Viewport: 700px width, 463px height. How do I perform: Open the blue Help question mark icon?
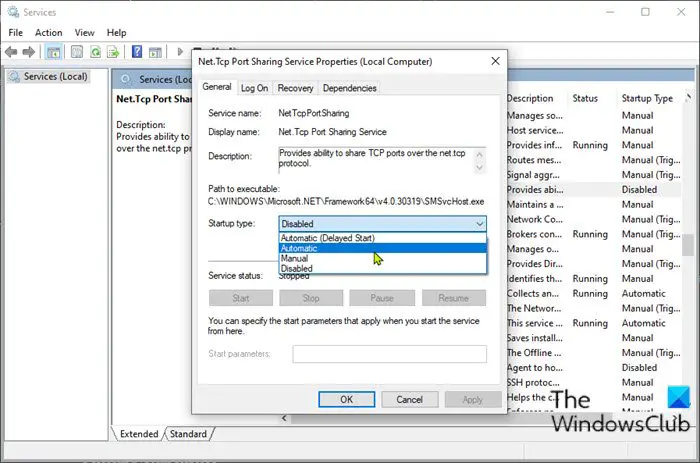[x=137, y=52]
